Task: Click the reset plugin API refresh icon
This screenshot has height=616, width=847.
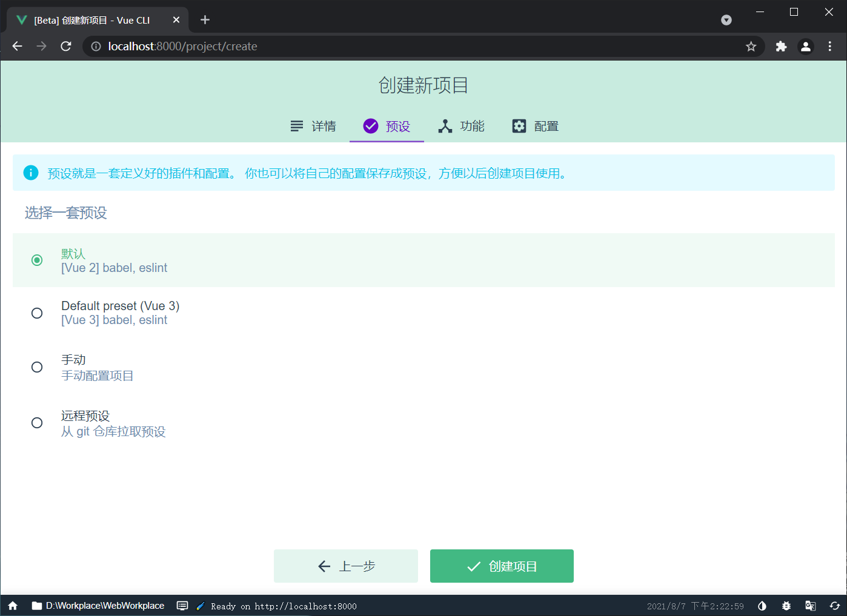Action: coord(835,606)
